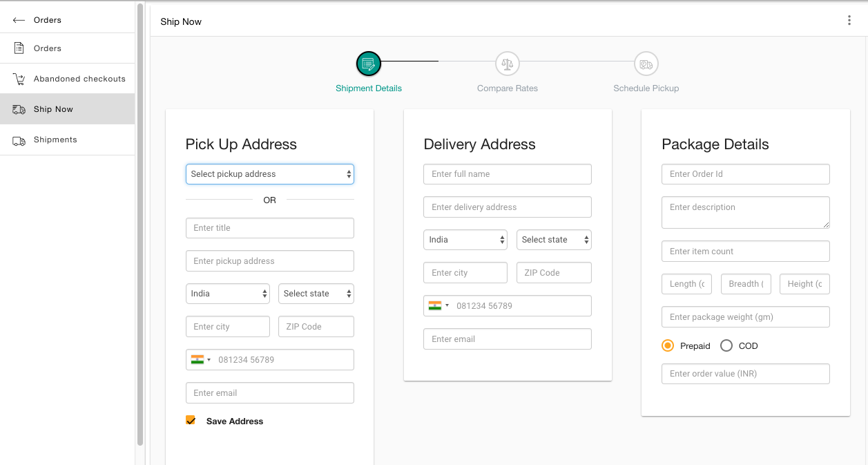Click the Pick Up Address heading

(241, 144)
